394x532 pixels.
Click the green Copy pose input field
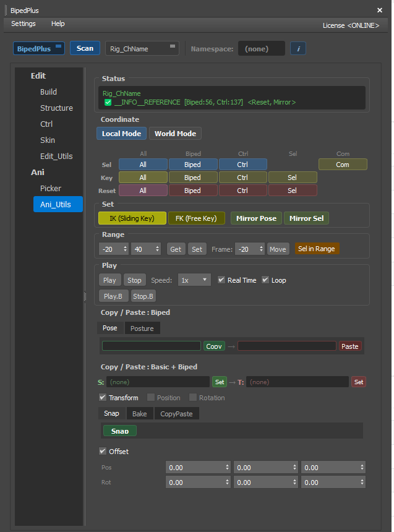tap(152, 346)
